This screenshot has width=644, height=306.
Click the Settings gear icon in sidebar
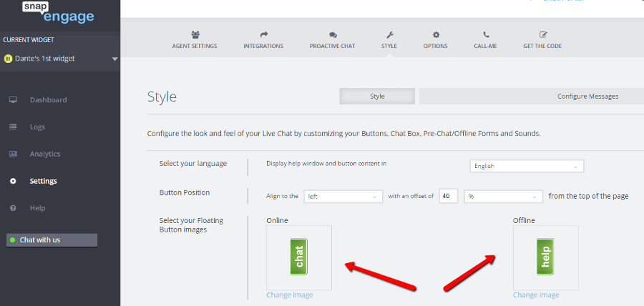pos(13,181)
